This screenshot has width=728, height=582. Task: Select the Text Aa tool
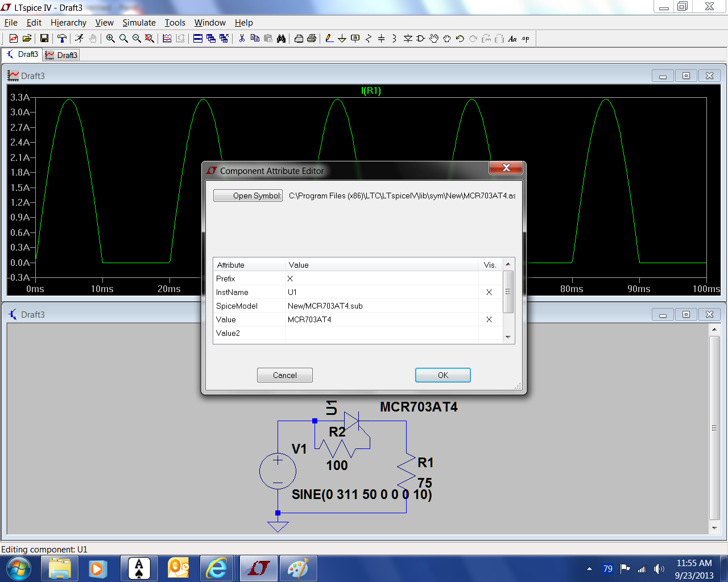click(512, 39)
